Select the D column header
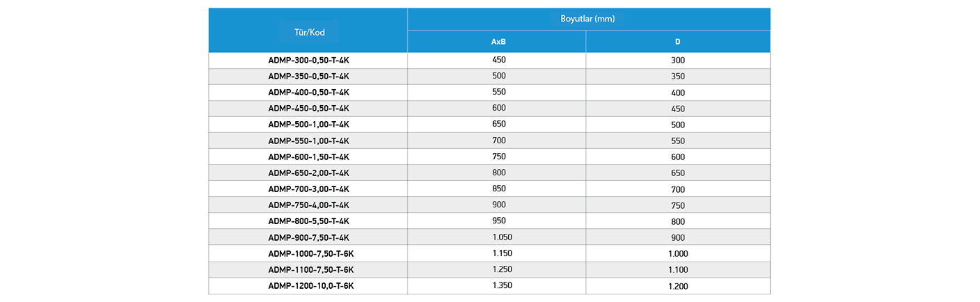The image size is (980, 302). coord(678,42)
